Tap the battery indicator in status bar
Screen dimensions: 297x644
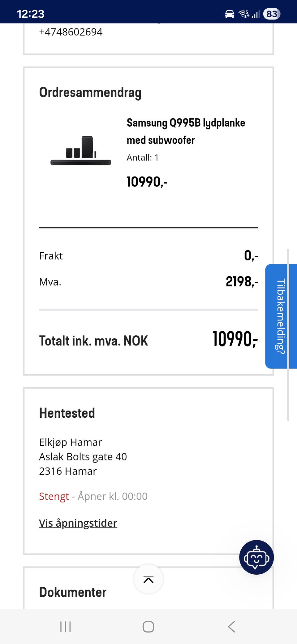272,14
